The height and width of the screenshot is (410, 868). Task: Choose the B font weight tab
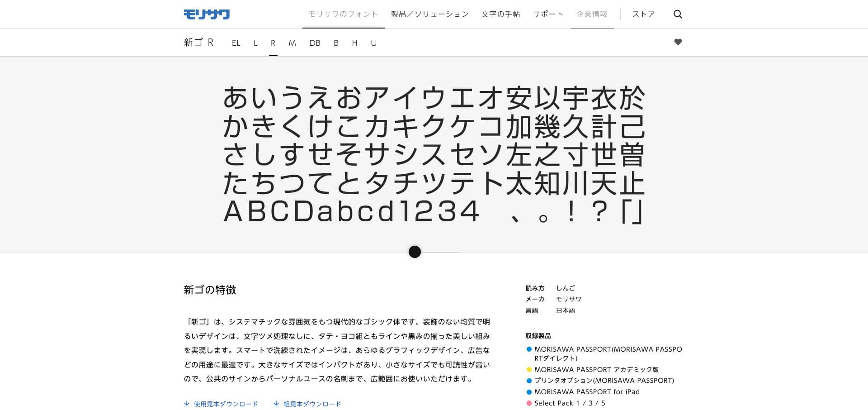(336, 43)
